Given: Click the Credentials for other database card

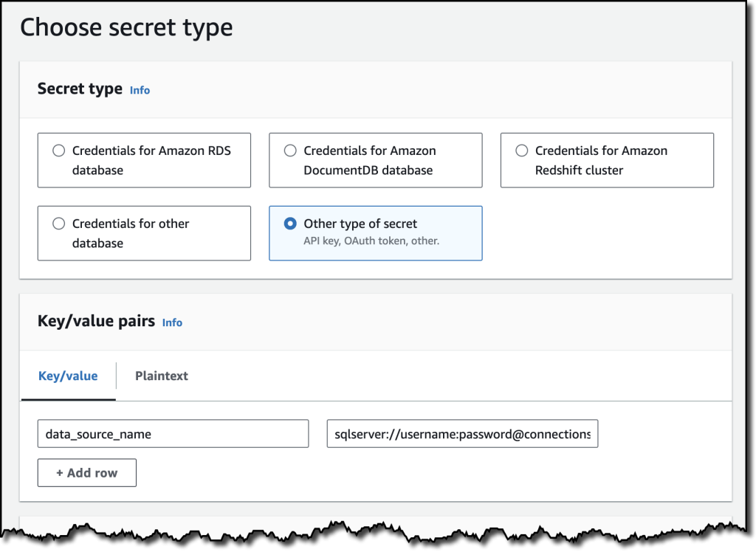Looking at the screenshot, I should (x=144, y=233).
